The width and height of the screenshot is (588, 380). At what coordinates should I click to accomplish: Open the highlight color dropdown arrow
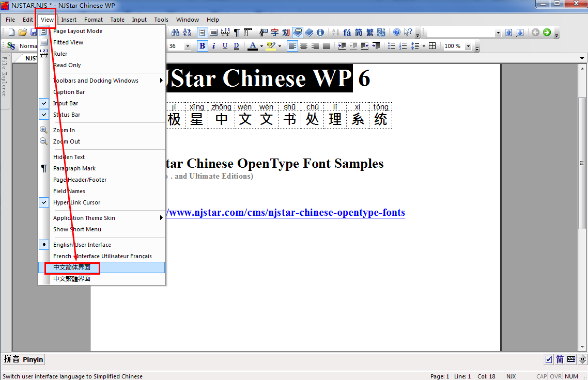(280, 46)
